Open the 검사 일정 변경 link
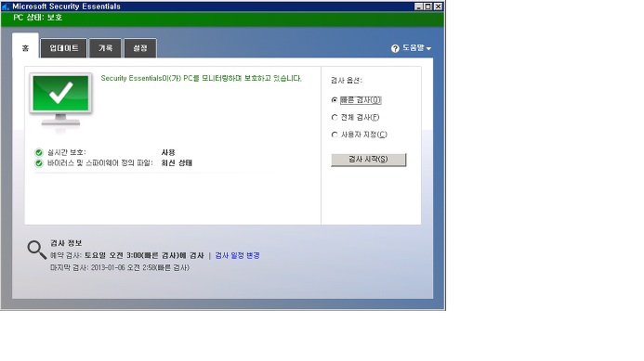The image size is (644, 361). (237, 255)
